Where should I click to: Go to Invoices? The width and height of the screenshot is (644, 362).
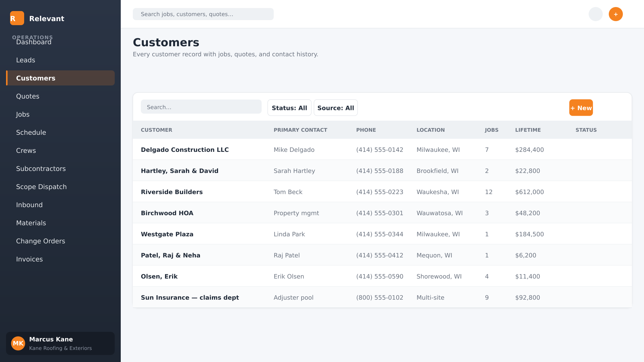[60, 259]
